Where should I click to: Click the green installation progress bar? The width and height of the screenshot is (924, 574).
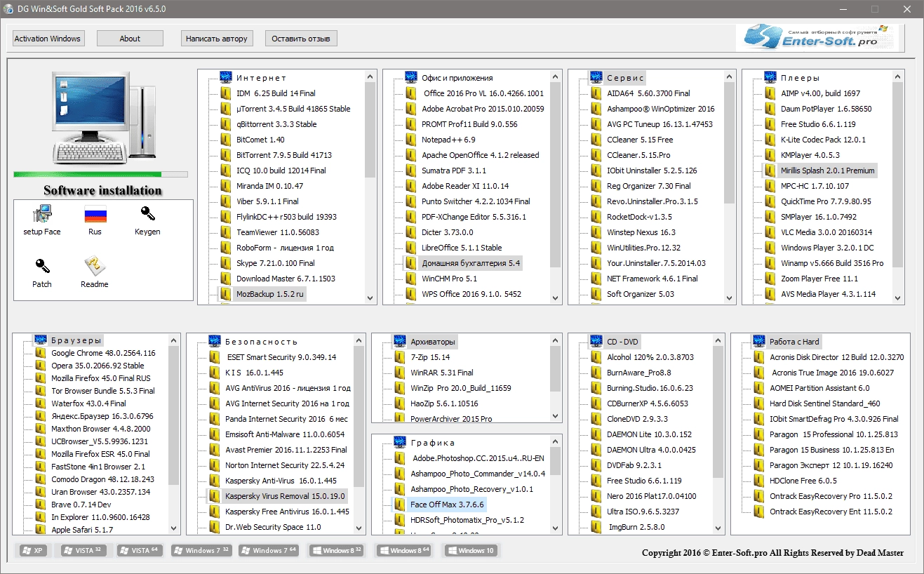click(x=100, y=174)
